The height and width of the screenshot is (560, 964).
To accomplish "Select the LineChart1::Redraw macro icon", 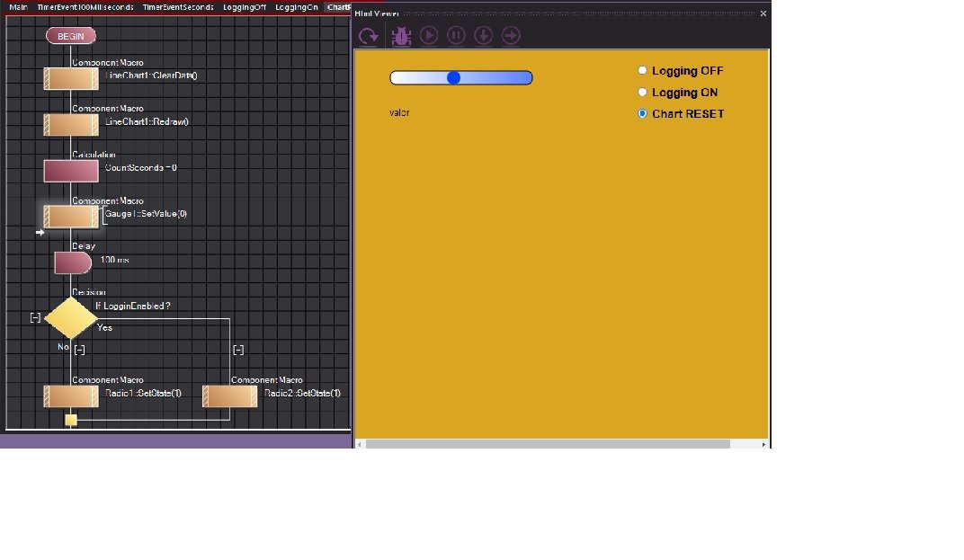I will 71,125.
